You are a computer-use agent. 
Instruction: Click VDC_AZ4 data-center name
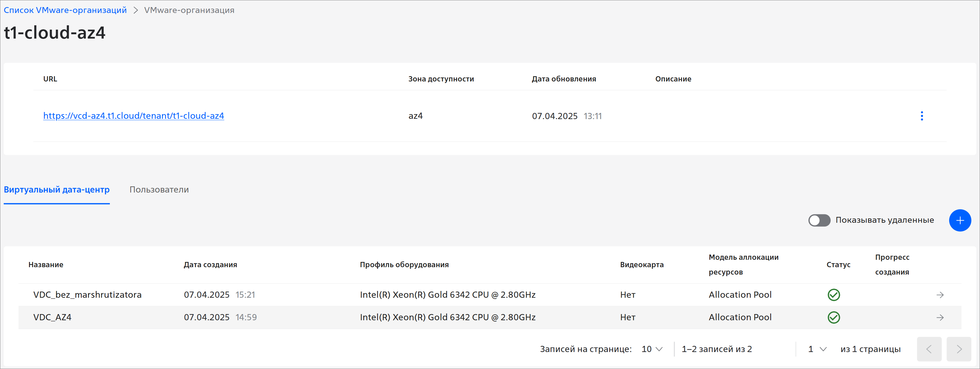coord(52,317)
